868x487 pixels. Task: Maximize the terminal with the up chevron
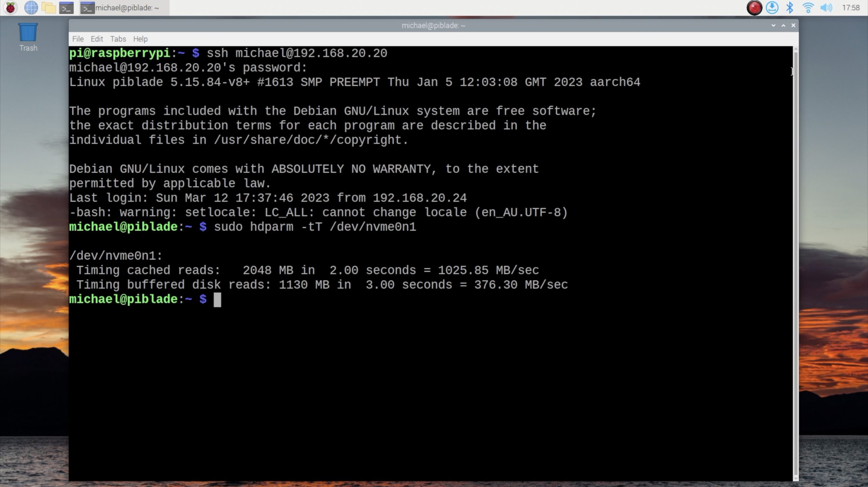coord(783,25)
